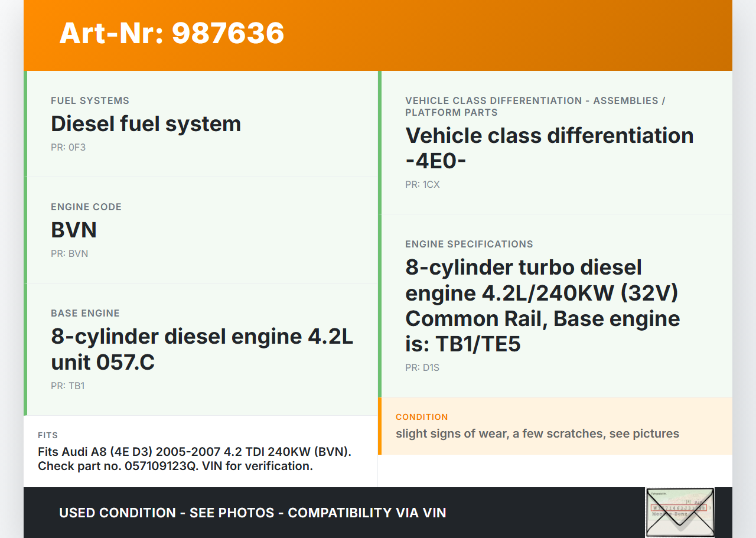Click the PR: 0F3 code
The height and width of the screenshot is (538, 756).
click(68, 147)
